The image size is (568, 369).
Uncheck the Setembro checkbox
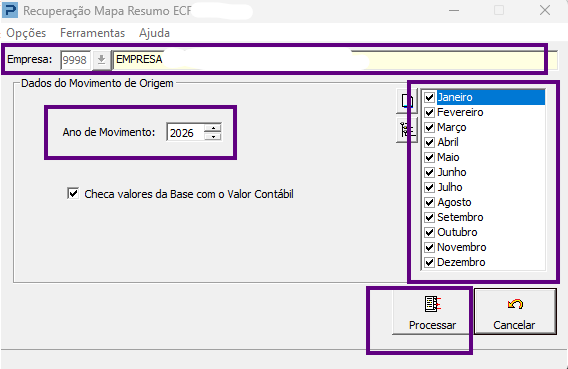coord(430,217)
